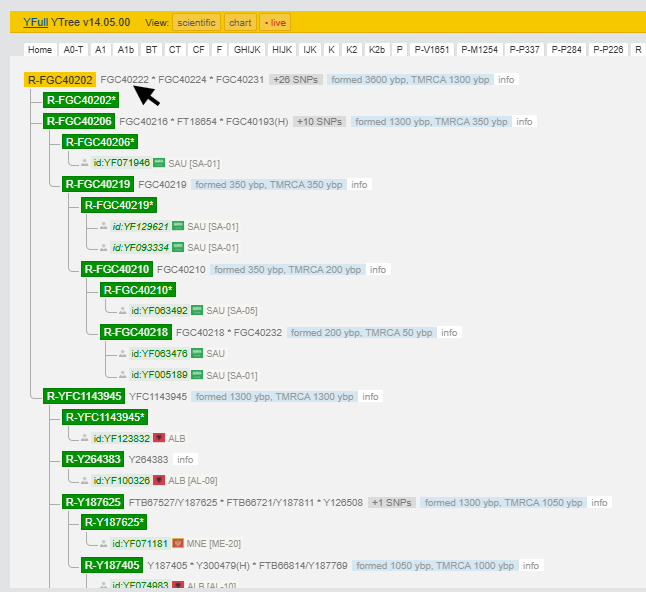Viewport: 646px width, 592px height.
Task: Select the R-FGC40219 branch node
Action: tap(98, 184)
